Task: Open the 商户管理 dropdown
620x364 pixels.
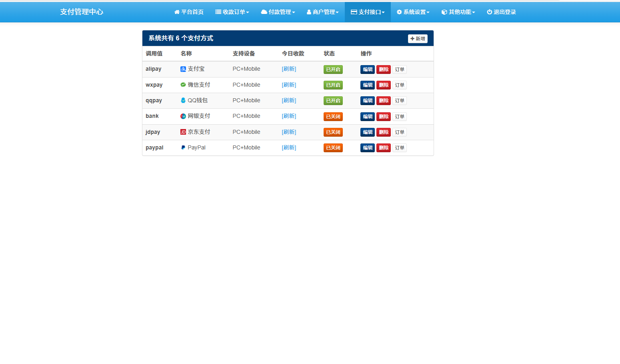Action: (323, 12)
